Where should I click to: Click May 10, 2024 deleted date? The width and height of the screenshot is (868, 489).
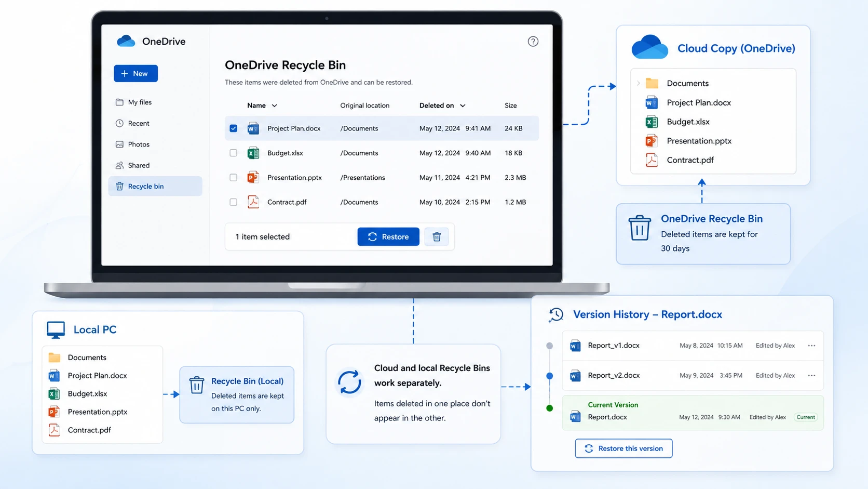pyautogui.click(x=440, y=202)
